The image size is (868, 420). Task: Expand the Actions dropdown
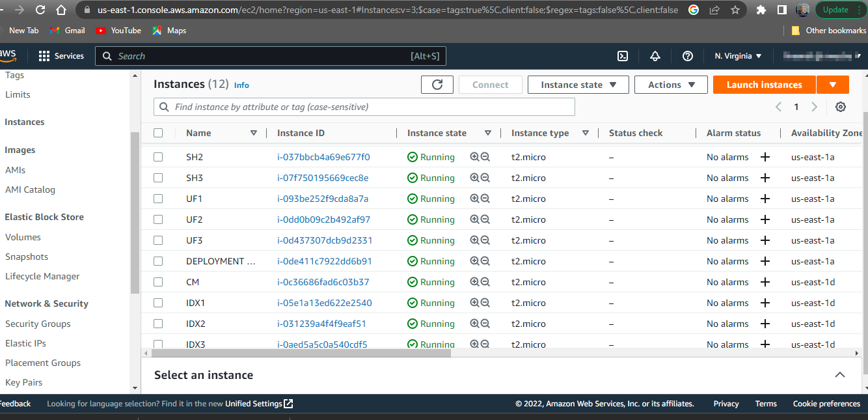pyautogui.click(x=670, y=84)
